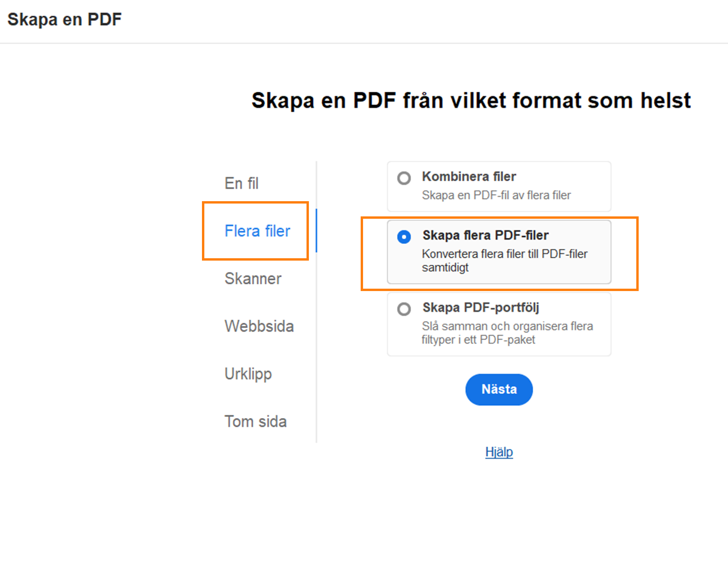Select the "Kombinera filer" radio button
This screenshot has width=728, height=584.
click(404, 178)
